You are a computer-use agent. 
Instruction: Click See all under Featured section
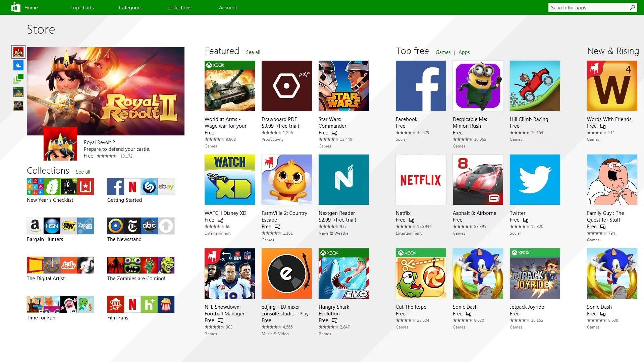(252, 52)
